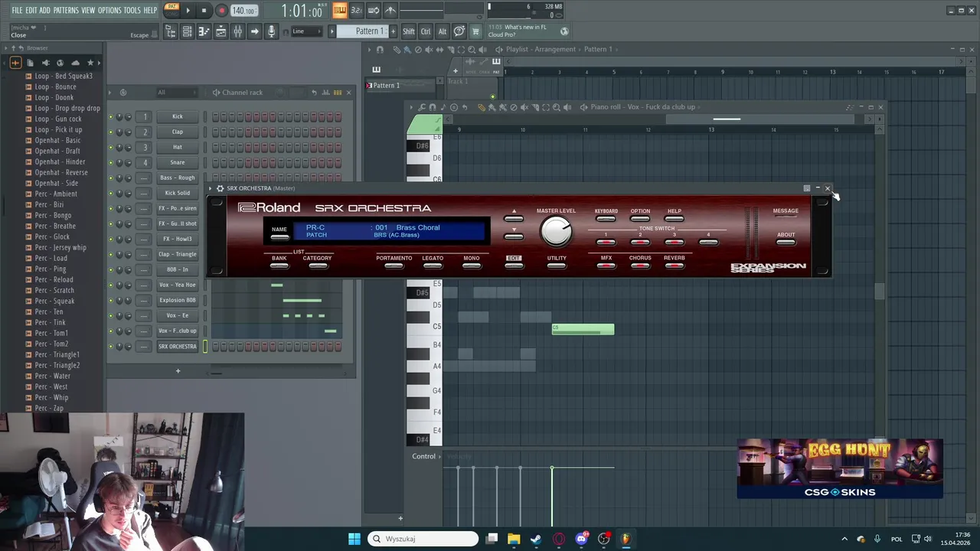The height and width of the screenshot is (551, 980).
Task: Click the C5 note in Piano roll
Action: tap(583, 329)
